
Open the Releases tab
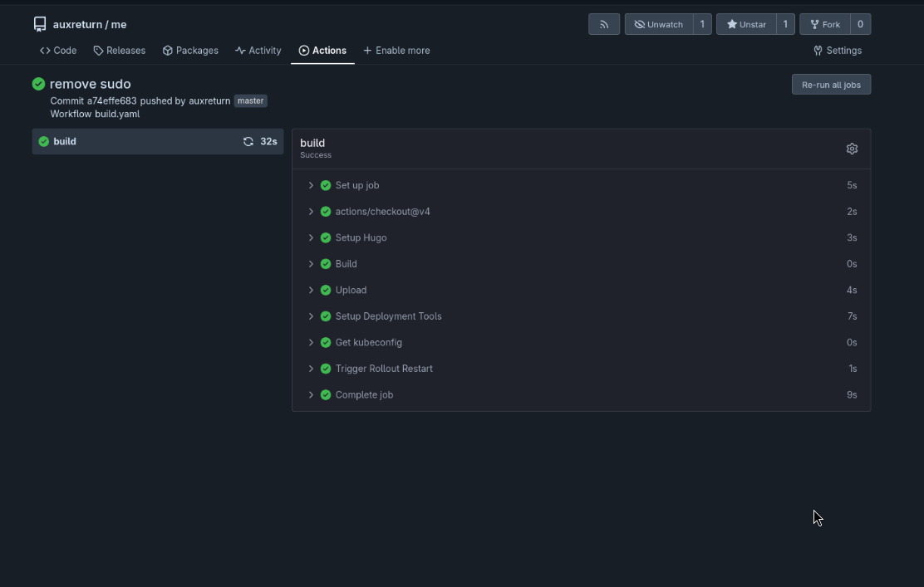[119, 51]
